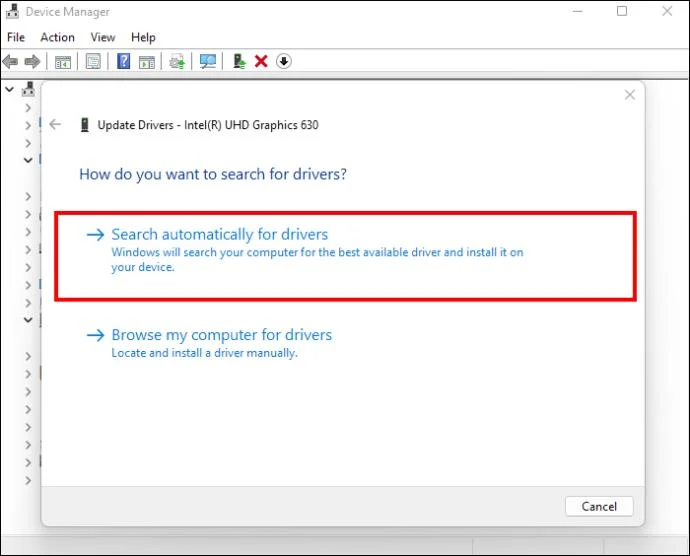Click Scan for hardware changes monitor icon

click(x=208, y=62)
